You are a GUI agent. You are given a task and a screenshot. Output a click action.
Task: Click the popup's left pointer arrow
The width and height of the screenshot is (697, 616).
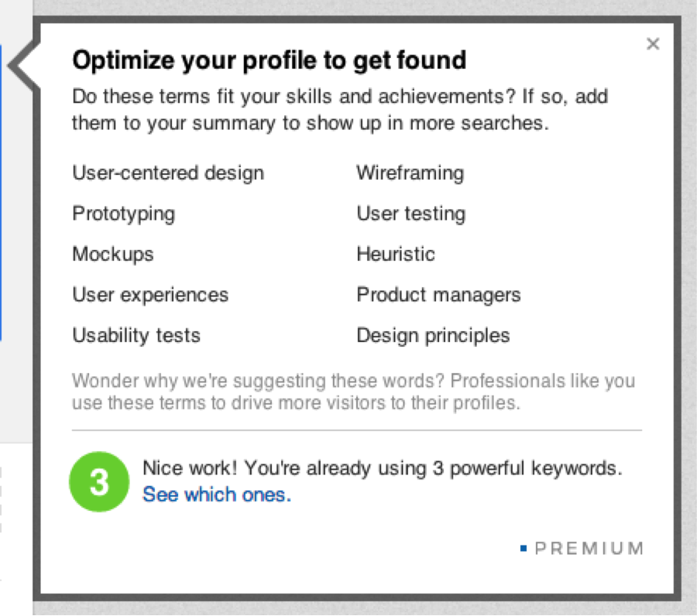(25, 68)
